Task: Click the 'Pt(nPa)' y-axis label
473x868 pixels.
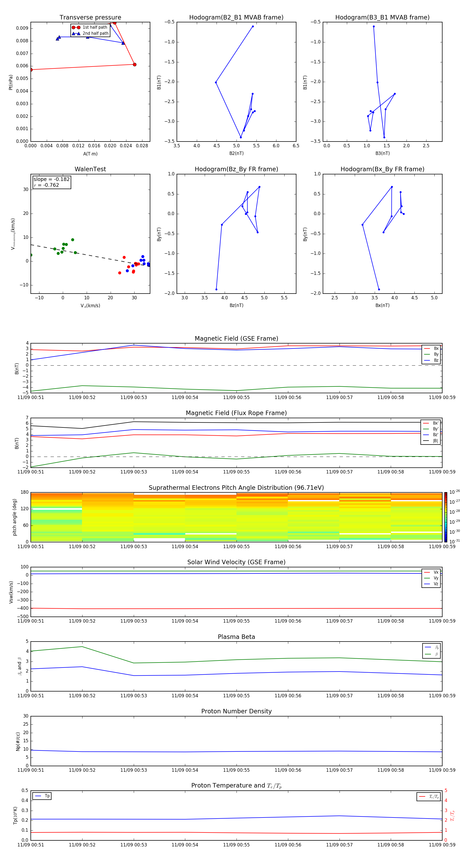Action: [11, 82]
